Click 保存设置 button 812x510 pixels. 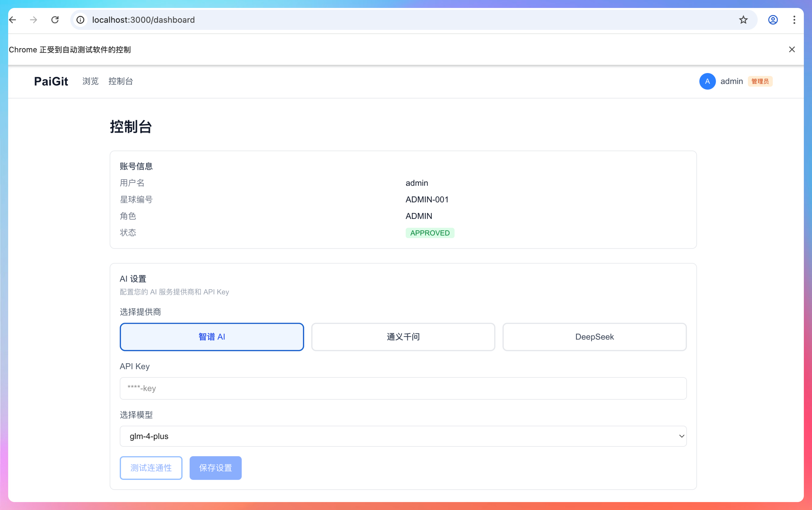pos(216,468)
